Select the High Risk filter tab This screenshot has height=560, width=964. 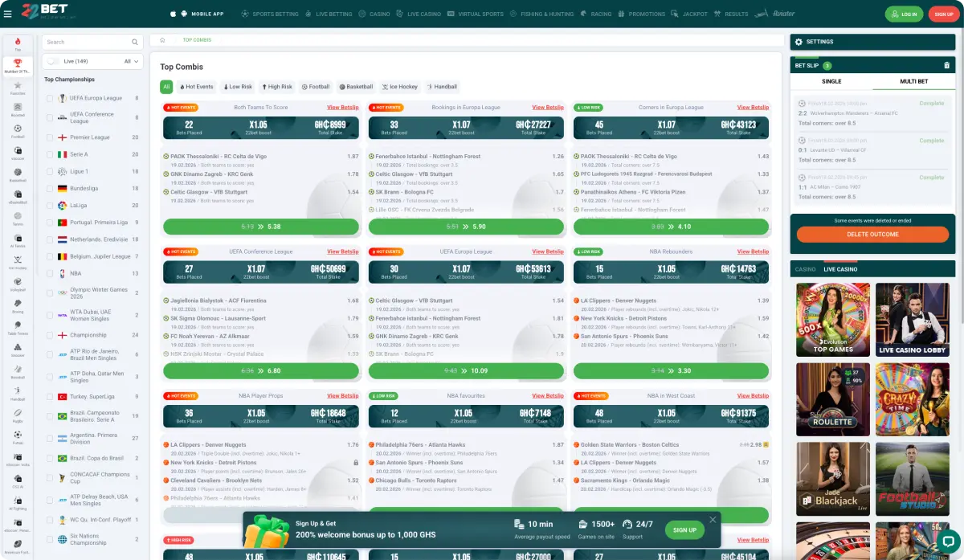(277, 87)
